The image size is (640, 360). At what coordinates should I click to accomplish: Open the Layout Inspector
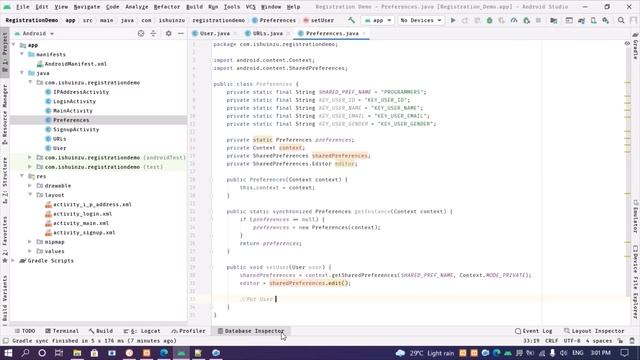click(594, 331)
